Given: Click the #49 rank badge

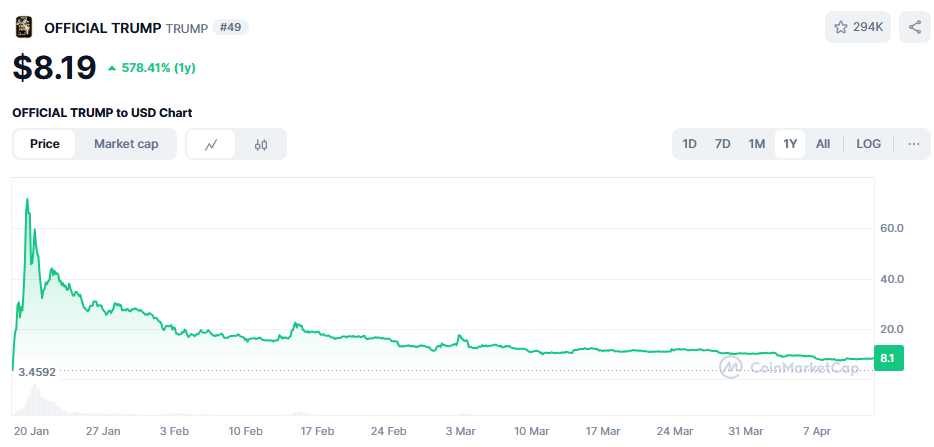Looking at the screenshot, I should (230, 27).
